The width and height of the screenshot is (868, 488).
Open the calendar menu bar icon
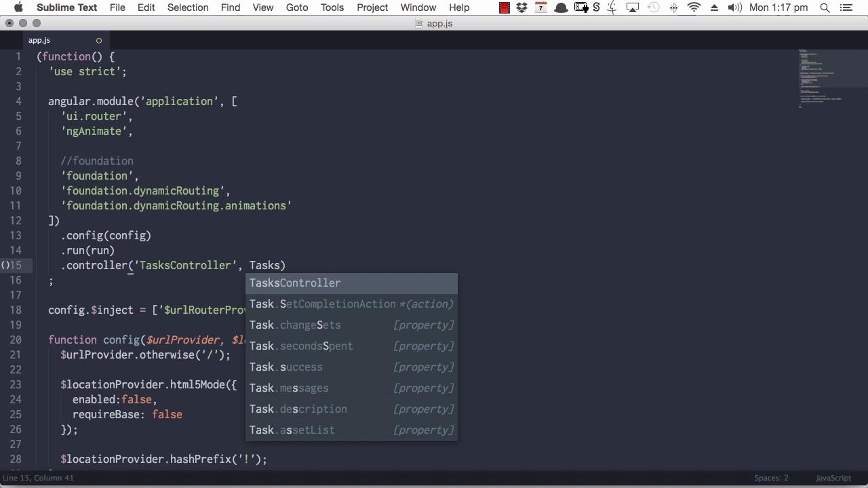click(x=540, y=7)
